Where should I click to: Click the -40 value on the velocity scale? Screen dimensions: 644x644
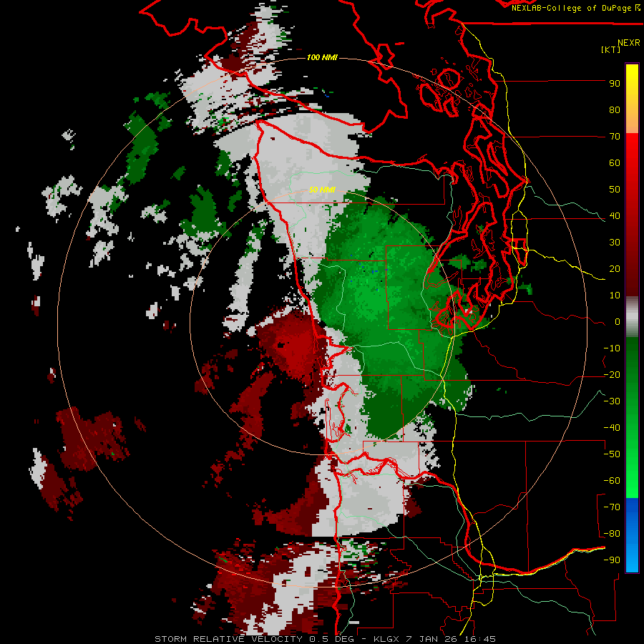(612, 428)
